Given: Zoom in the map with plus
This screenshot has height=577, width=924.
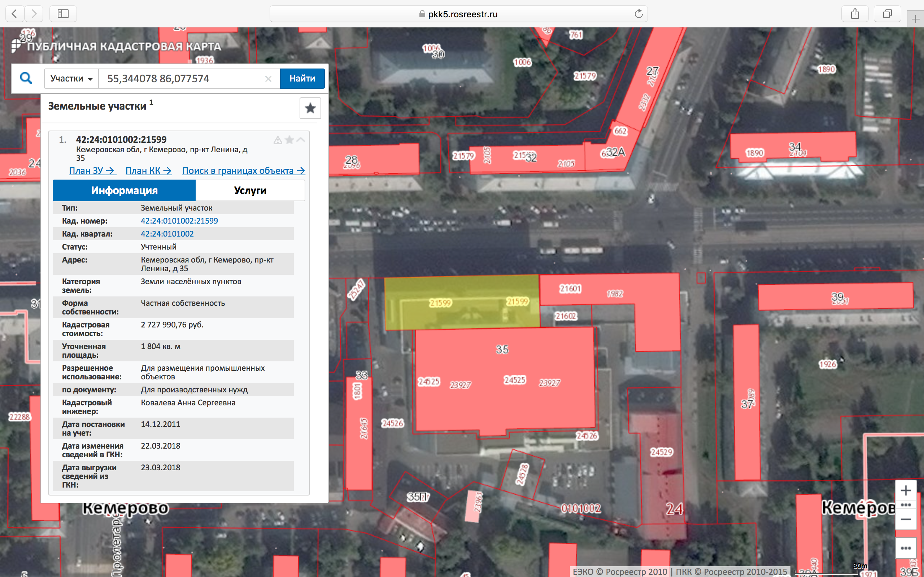Looking at the screenshot, I should coord(906,490).
